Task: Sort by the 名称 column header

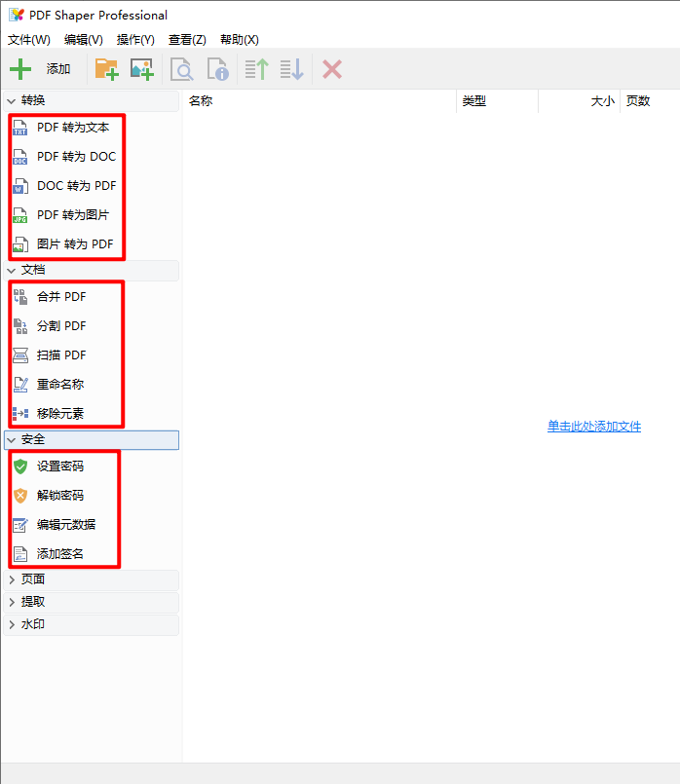Action: [320, 101]
